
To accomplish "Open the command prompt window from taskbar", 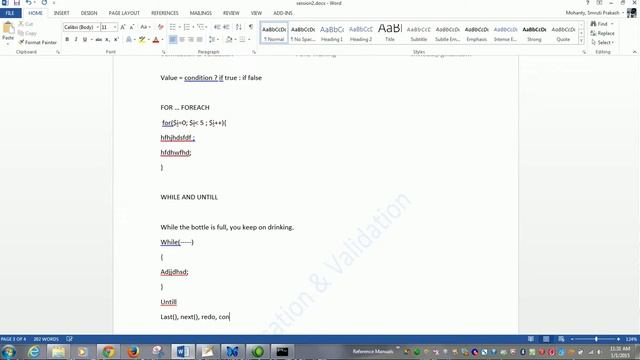I will click(282, 351).
